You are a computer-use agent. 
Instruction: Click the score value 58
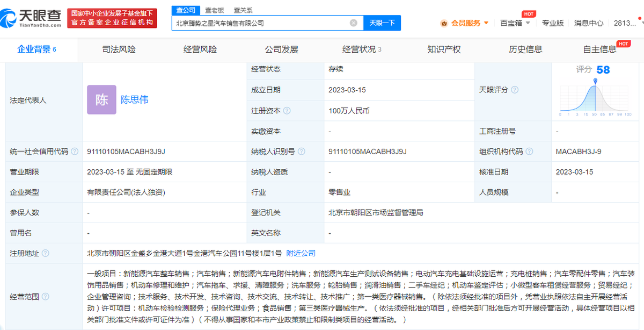603,70
